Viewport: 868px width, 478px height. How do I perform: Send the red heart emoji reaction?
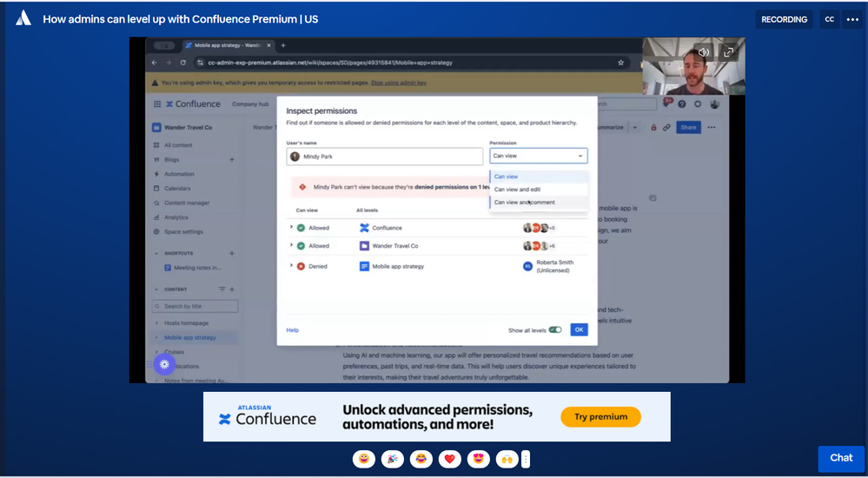(449, 459)
